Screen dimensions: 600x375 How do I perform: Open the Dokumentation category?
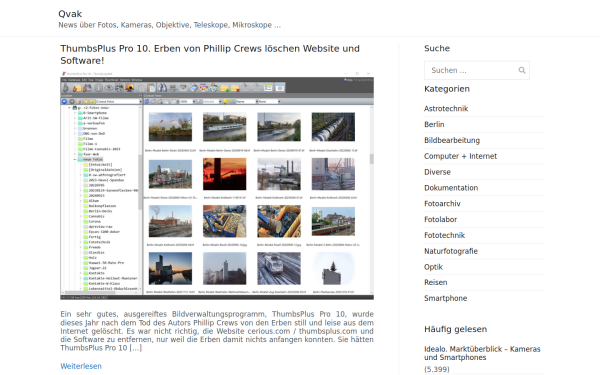[x=451, y=188]
